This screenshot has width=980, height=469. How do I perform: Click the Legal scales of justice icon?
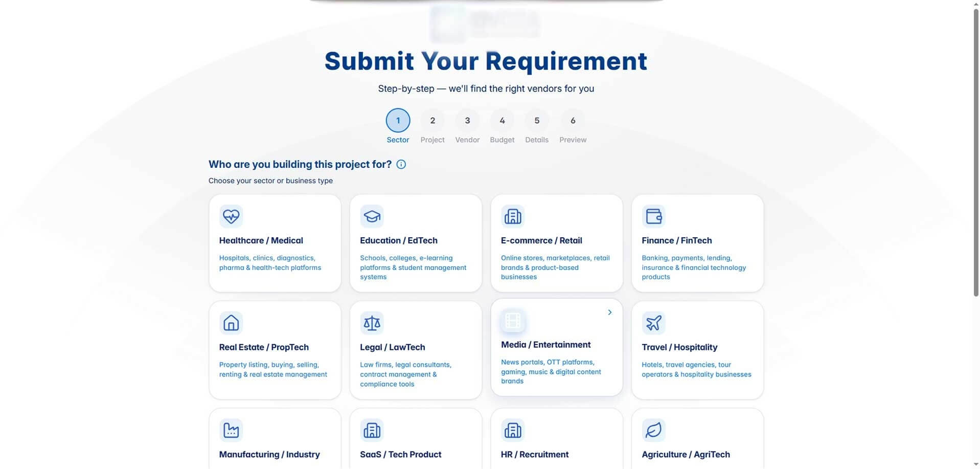point(372,323)
